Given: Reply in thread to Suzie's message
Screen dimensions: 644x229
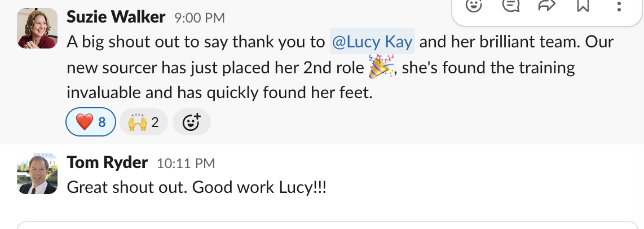Looking at the screenshot, I should tap(510, 6).
